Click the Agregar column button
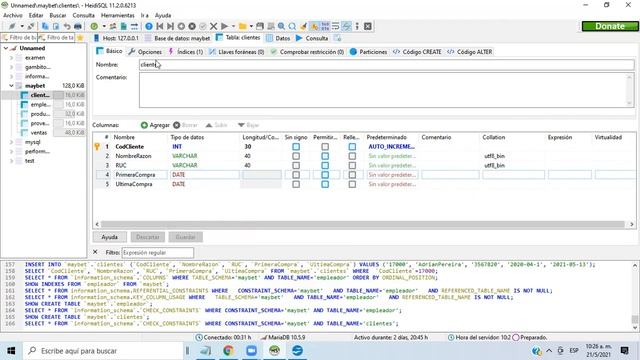 click(x=155, y=125)
